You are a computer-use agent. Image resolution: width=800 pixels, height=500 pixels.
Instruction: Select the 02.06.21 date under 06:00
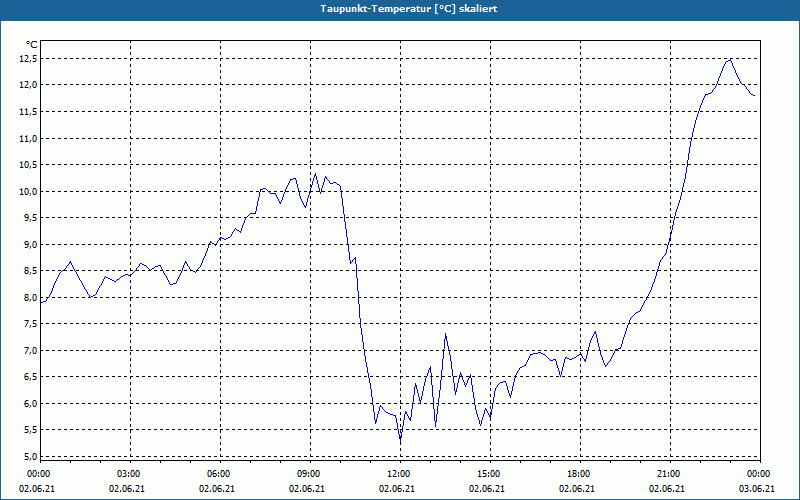point(217,488)
